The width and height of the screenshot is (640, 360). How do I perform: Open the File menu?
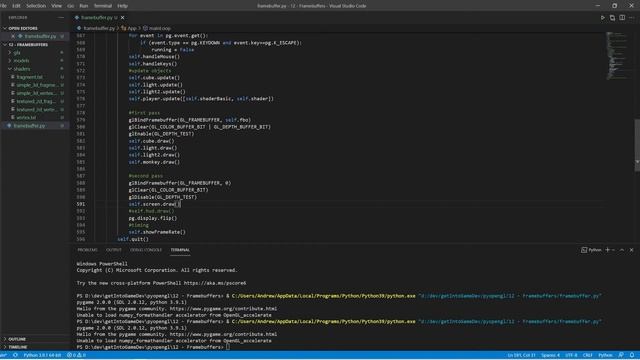coord(3,6)
